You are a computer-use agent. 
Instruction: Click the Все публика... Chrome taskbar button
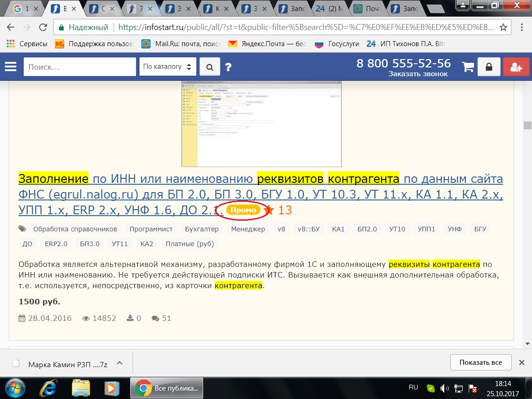pos(167,388)
